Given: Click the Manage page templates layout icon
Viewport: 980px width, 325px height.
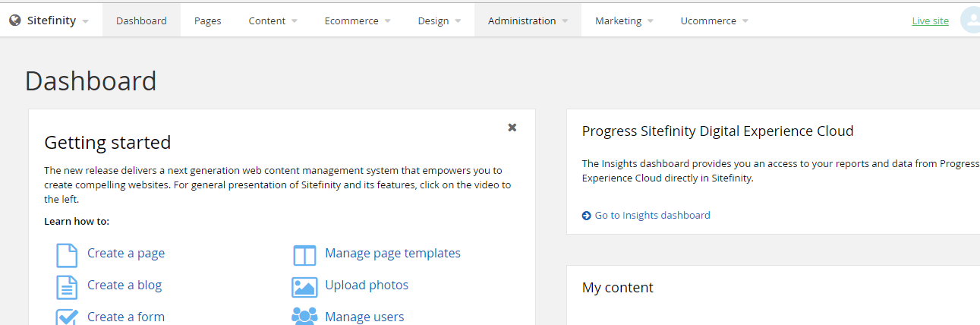Looking at the screenshot, I should [x=304, y=255].
